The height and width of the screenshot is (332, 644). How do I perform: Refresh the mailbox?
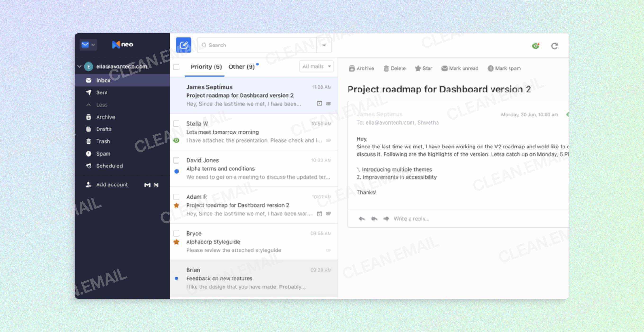point(555,46)
